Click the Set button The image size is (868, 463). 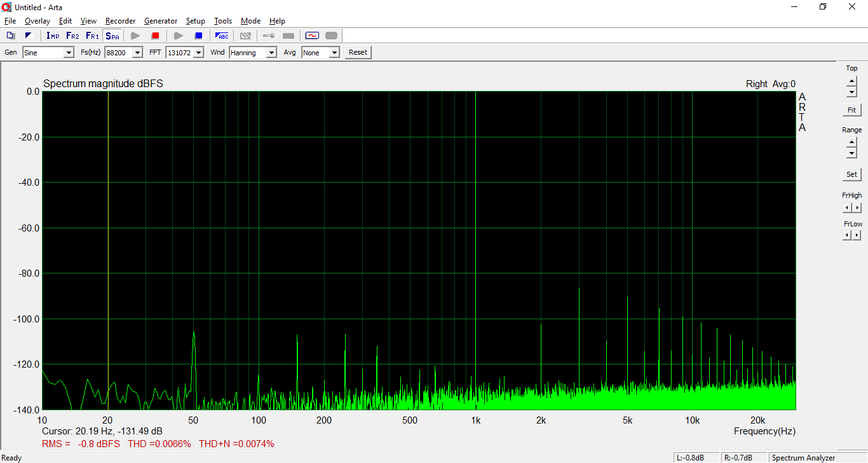tap(851, 174)
